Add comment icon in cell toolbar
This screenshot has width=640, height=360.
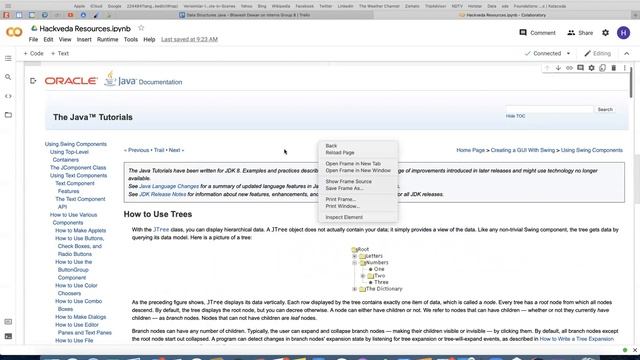[580, 68]
